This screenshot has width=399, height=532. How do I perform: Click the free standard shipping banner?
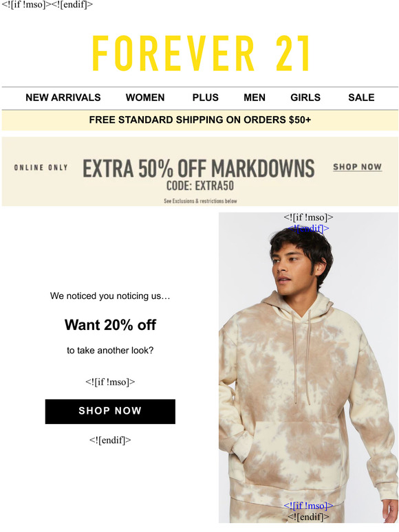(200, 120)
